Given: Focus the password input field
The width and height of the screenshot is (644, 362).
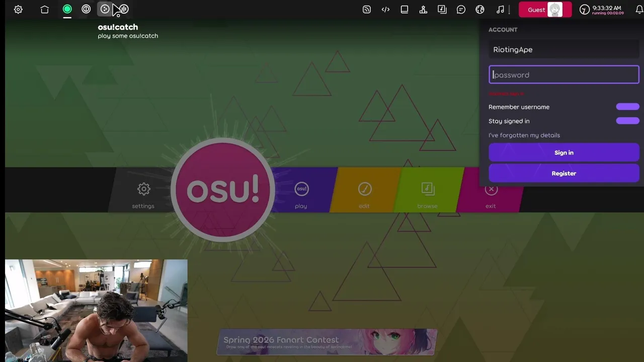Looking at the screenshot, I should pyautogui.click(x=563, y=75).
